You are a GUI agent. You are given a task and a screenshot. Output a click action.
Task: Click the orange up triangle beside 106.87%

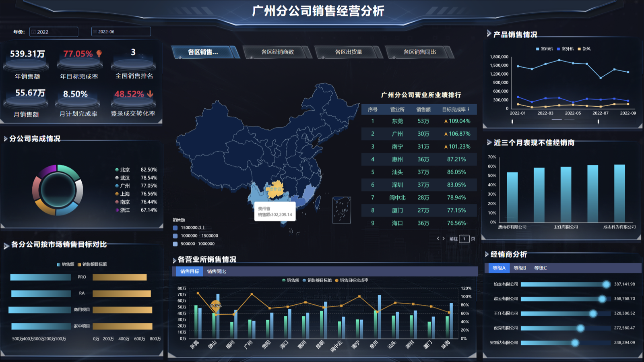pyautogui.click(x=446, y=134)
